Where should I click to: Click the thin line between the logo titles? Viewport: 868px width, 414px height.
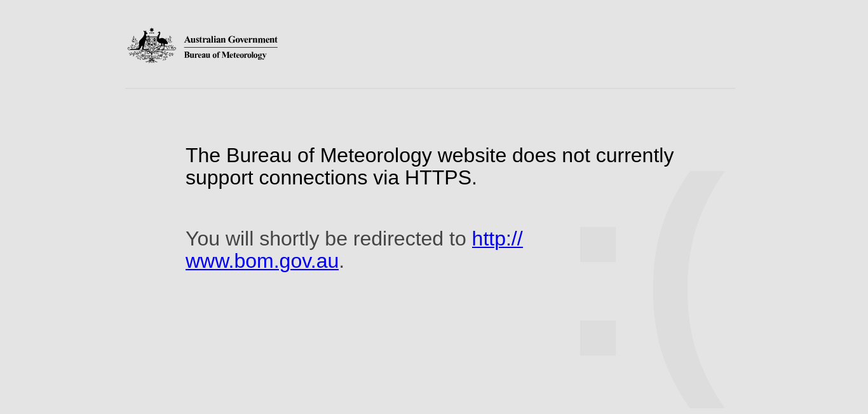[x=231, y=48]
